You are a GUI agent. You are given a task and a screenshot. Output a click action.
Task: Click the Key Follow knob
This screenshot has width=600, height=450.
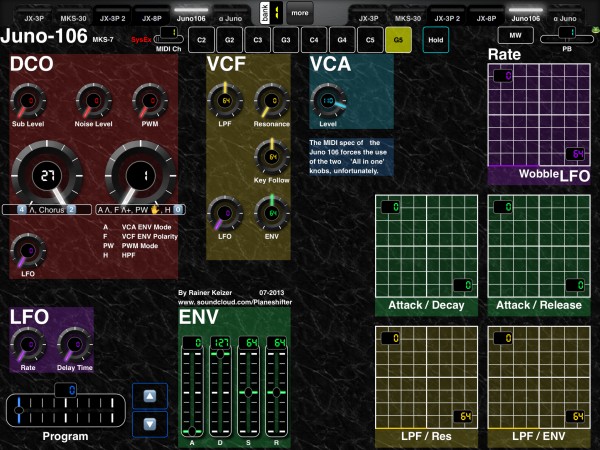point(272,157)
